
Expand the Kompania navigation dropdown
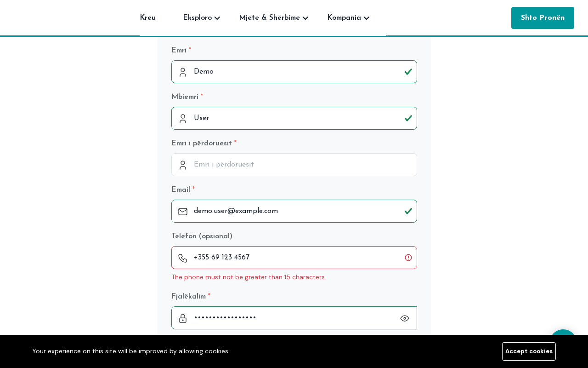(x=348, y=18)
